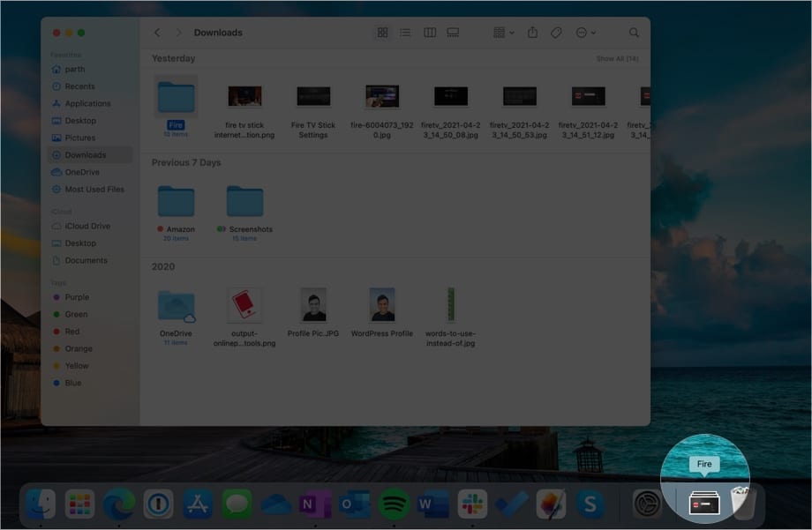
Task: Select firetv_2021-04-23_14_50_08.jpg file
Action: 451,96
